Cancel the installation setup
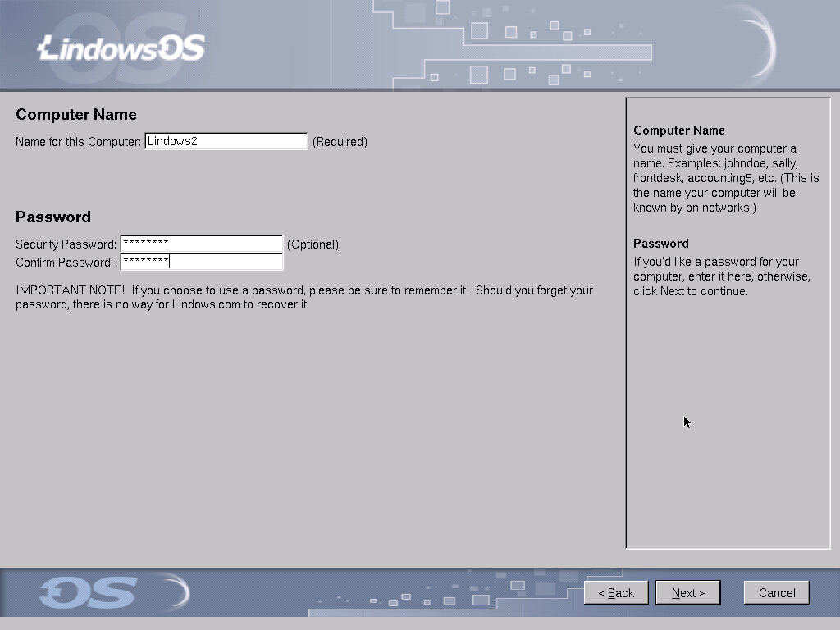The height and width of the screenshot is (630, 840). (x=776, y=593)
